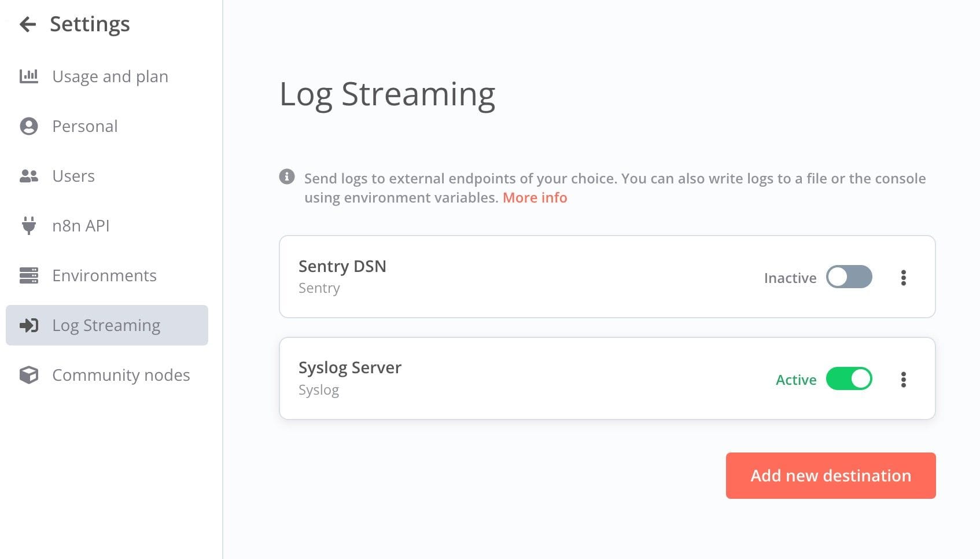Open the Syslog Server three-dot menu
The height and width of the screenshot is (559, 980).
(x=903, y=380)
